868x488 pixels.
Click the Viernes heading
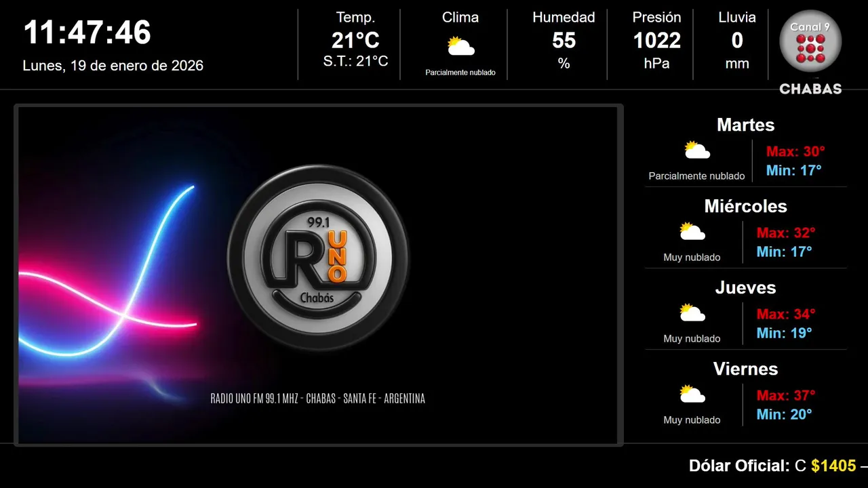745,369
